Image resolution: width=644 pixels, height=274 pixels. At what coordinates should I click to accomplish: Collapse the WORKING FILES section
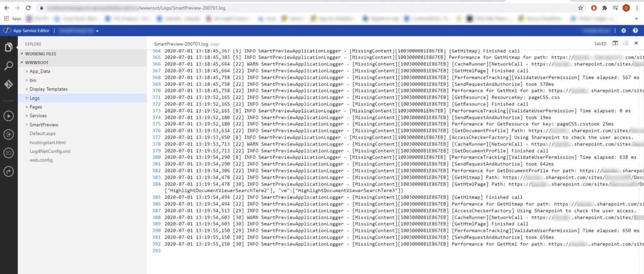tap(40, 54)
